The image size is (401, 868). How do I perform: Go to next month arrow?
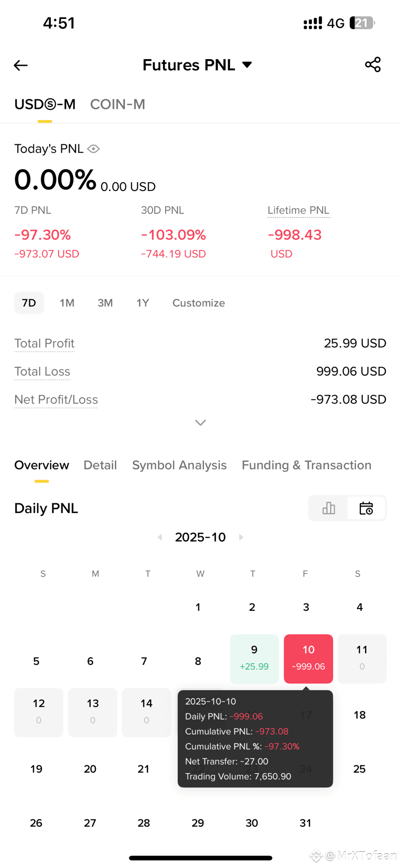tap(241, 537)
